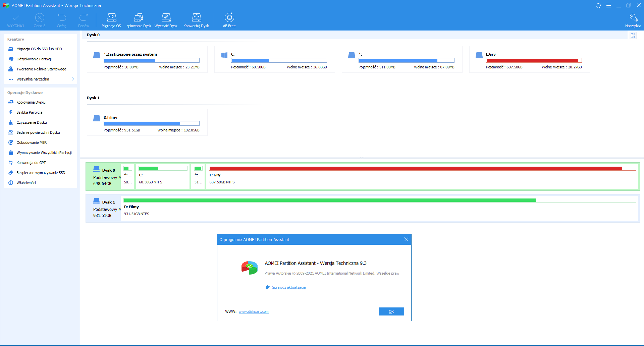Click the Odrzuć discard icon
The image size is (644, 346).
click(40, 17)
